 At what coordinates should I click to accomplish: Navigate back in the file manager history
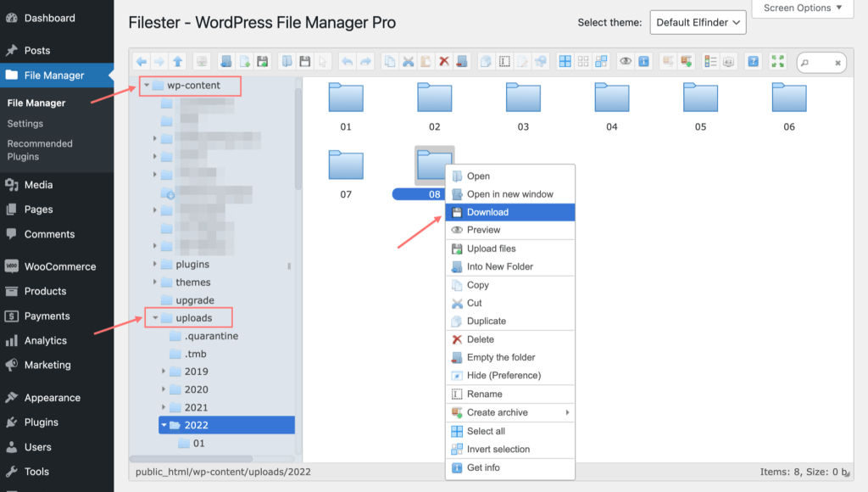(142, 62)
